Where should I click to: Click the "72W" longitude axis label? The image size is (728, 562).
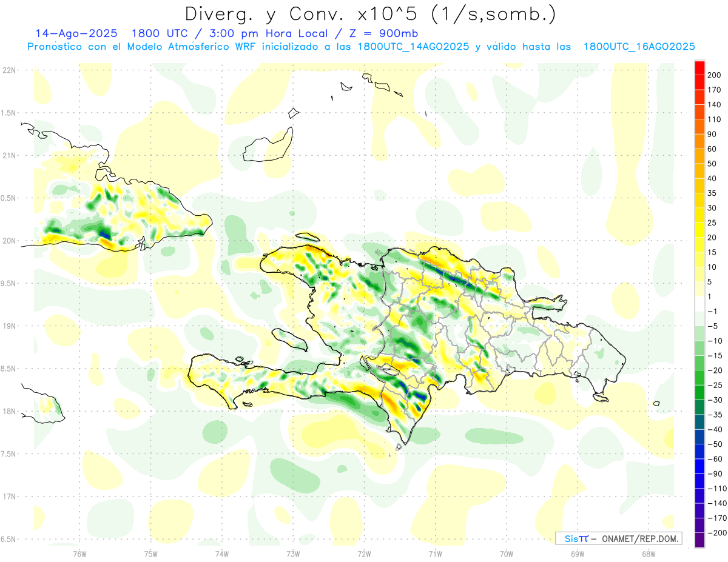point(364,554)
